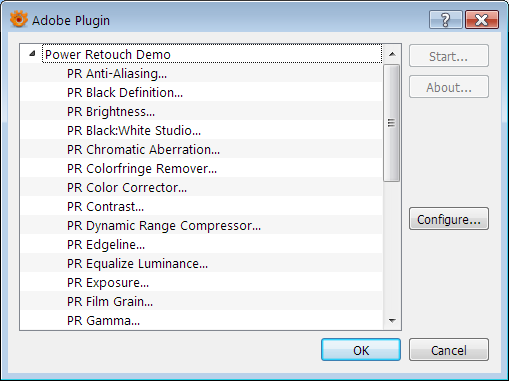The width and height of the screenshot is (509, 381).
Task: Dismiss dialog with Cancel button
Action: pyautogui.click(x=449, y=350)
